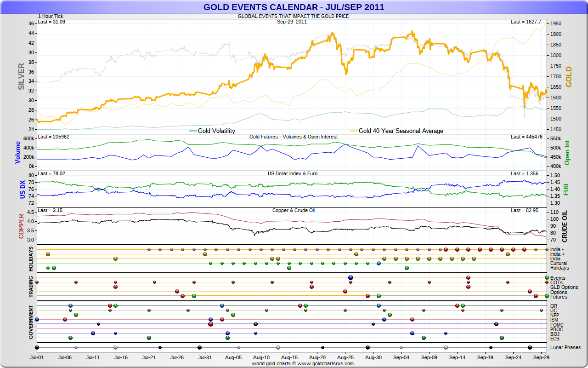Click the SILVER axis label
Image resolution: width=588 pixels, height=368 pixels.
click(x=21, y=77)
